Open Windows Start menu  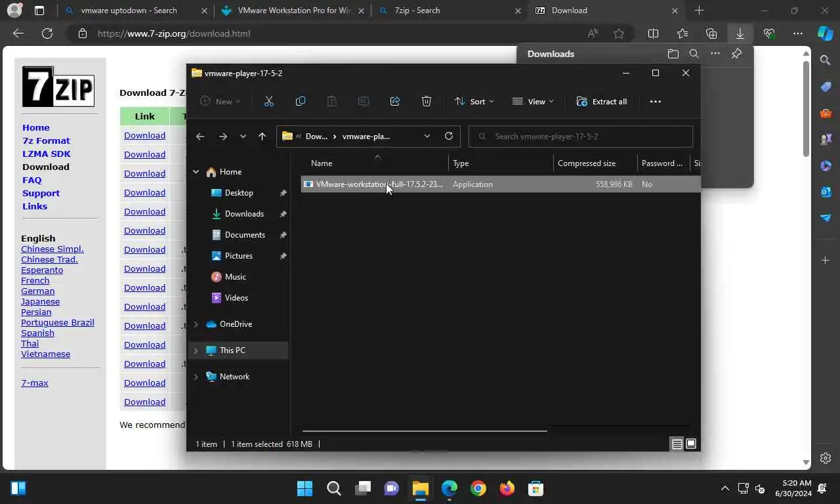(x=304, y=488)
